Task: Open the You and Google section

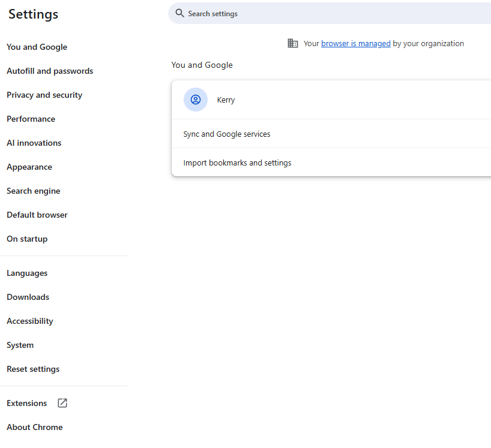Action: [37, 47]
